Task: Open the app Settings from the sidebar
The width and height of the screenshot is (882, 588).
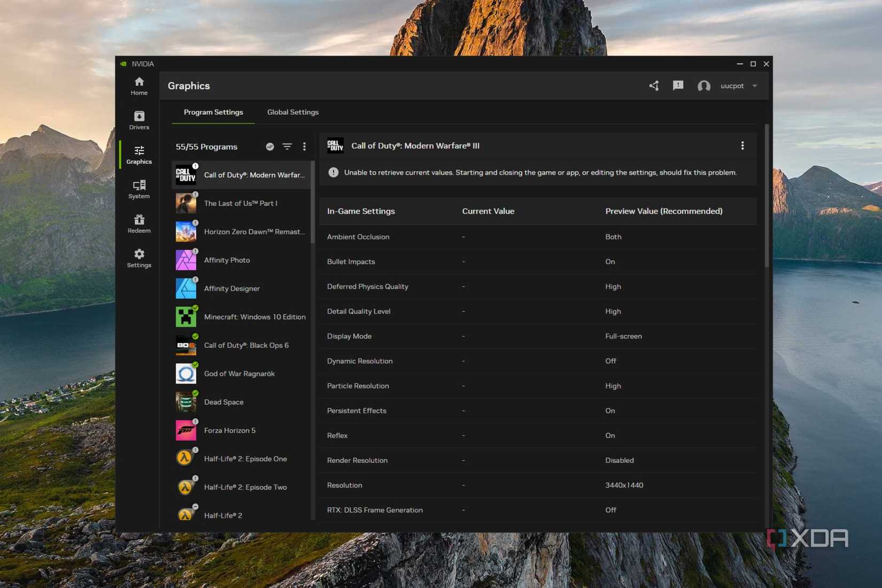Action: pyautogui.click(x=138, y=258)
